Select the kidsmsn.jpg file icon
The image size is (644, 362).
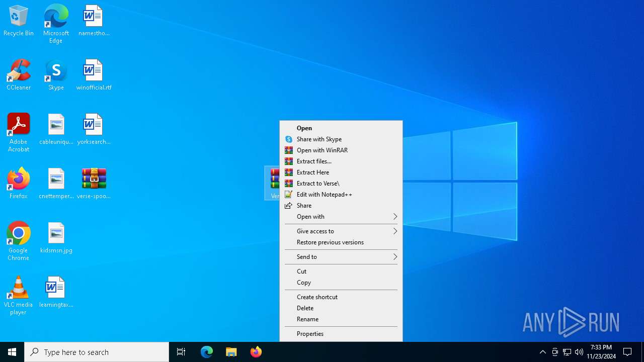pyautogui.click(x=56, y=238)
